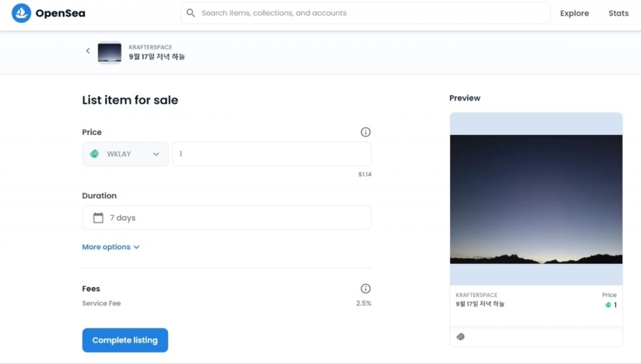Click the Klaytn chain icon below preview card

pos(461,336)
